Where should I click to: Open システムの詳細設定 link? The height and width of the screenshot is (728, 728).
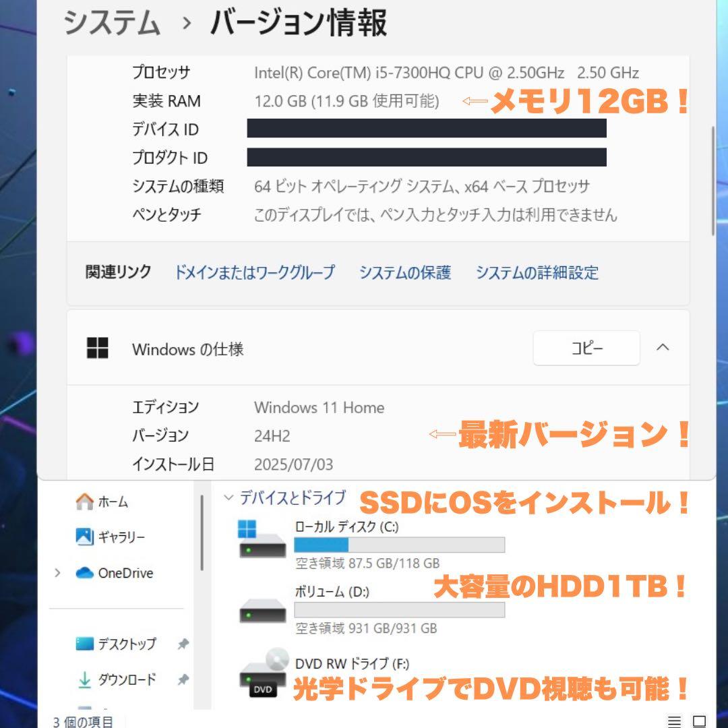[x=537, y=272]
